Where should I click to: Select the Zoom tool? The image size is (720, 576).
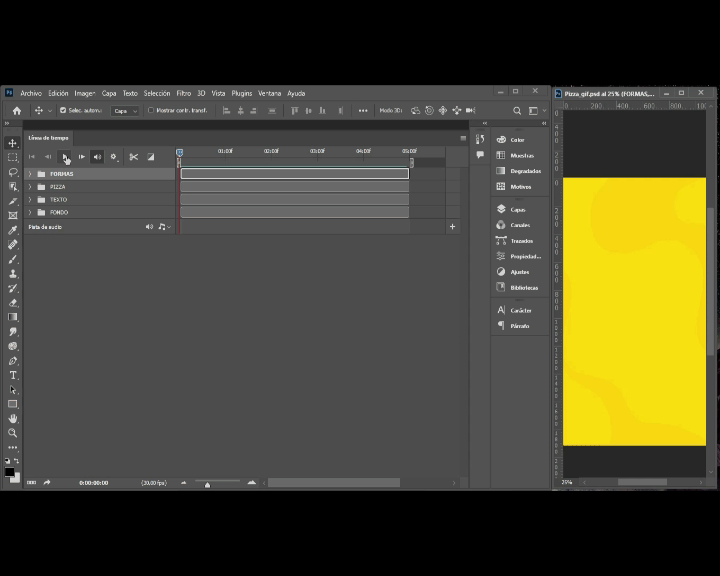[x=12, y=433]
